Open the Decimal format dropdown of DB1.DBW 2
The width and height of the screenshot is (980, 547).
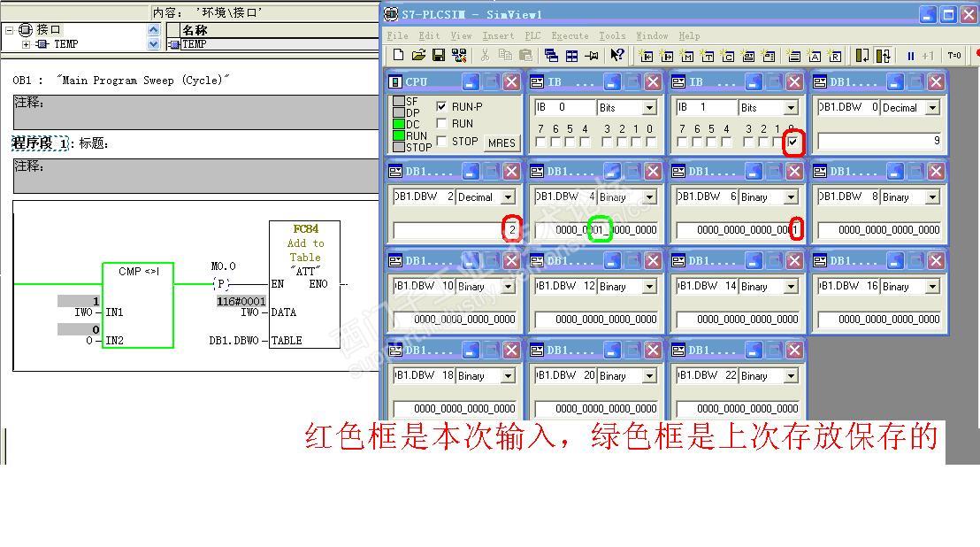tap(508, 196)
